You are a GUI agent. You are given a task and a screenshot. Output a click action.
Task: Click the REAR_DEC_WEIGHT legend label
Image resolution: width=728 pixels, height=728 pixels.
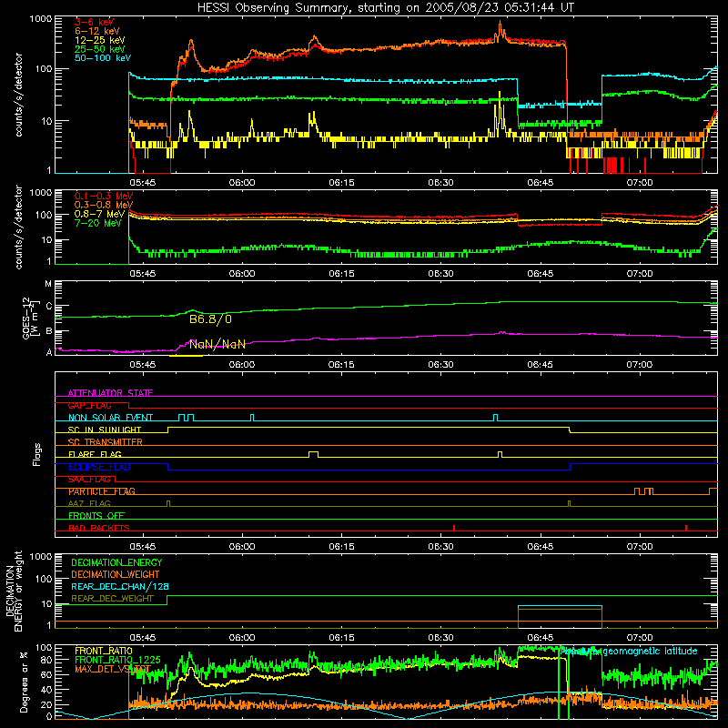pyautogui.click(x=112, y=599)
